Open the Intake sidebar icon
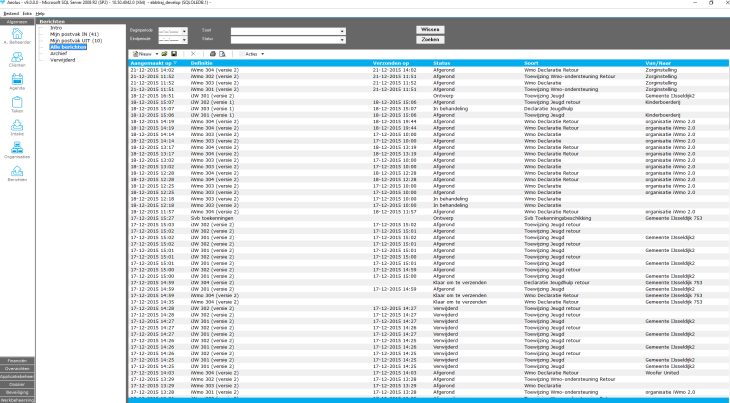 tap(17, 126)
